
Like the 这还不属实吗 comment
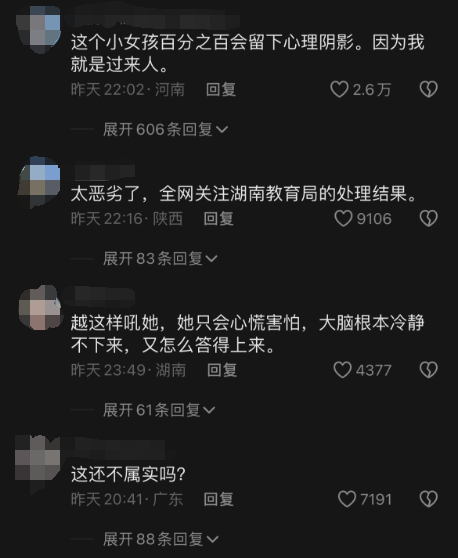347,499
